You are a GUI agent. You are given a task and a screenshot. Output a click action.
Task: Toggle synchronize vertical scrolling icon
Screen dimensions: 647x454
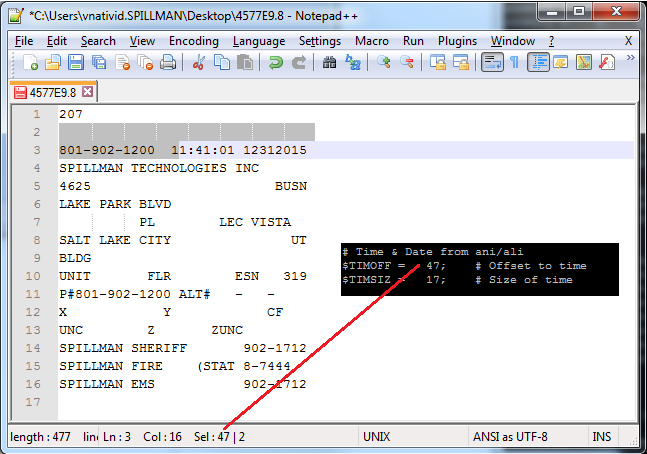(x=438, y=63)
